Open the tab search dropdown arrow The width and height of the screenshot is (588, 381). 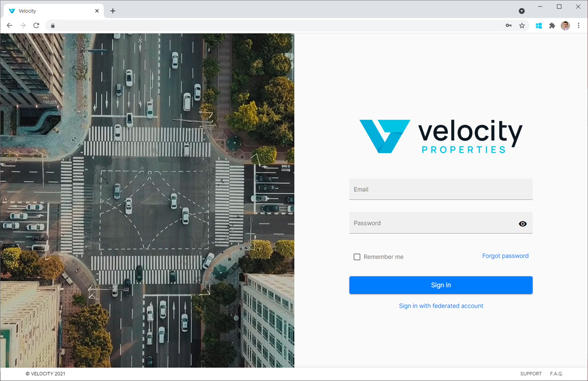[x=522, y=11]
